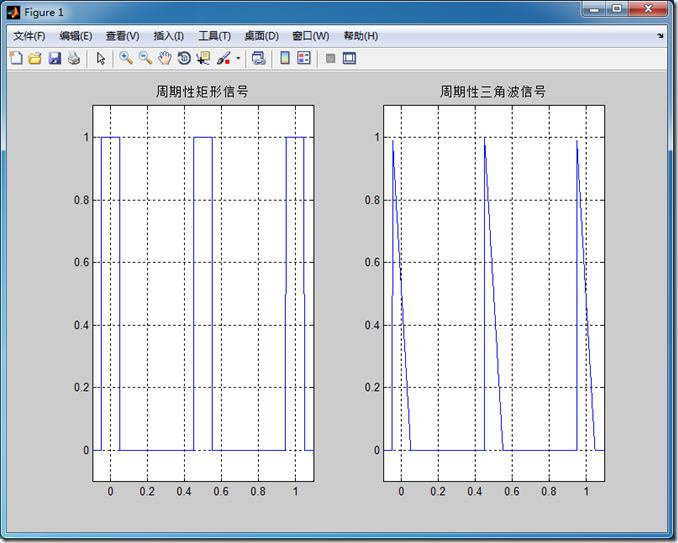Click the MATLAB logo in the title bar
Image resolution: width=678 pixels, height=543 pixels.
[13, 13]
